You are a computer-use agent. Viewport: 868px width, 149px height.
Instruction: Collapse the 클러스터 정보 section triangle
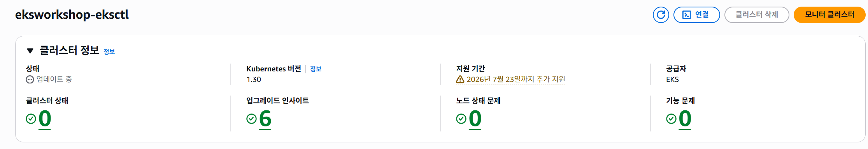click(30, 51)
